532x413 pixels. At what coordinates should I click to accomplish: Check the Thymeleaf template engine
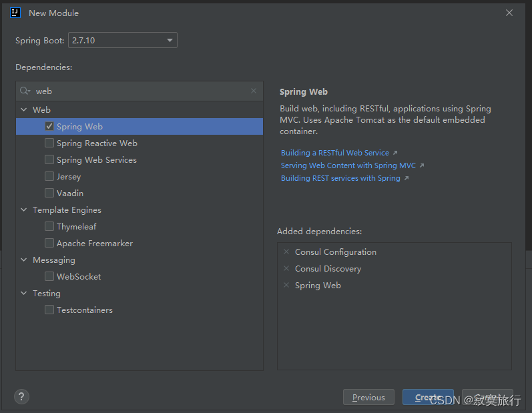(49, 226)
